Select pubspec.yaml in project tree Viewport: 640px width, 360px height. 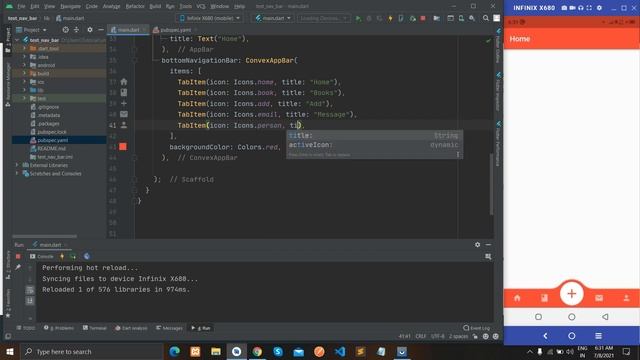click(53, 140)
